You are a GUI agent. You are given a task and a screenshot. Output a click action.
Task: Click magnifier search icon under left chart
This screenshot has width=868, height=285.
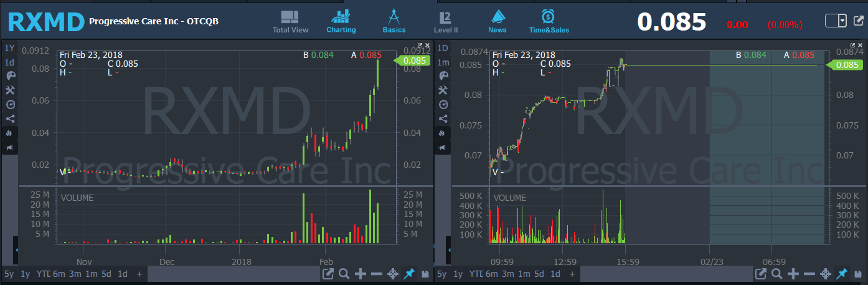344,274
